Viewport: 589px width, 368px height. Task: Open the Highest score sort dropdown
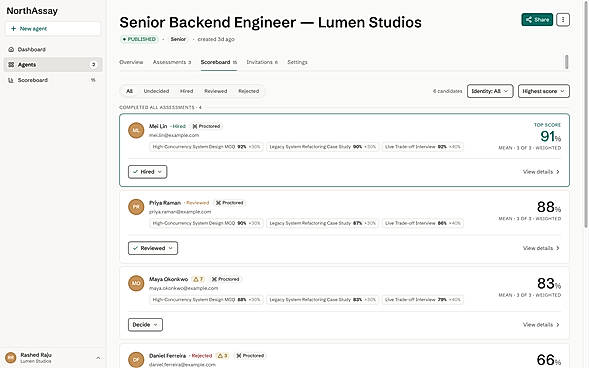pyautogui.click(x=544, y=91)
